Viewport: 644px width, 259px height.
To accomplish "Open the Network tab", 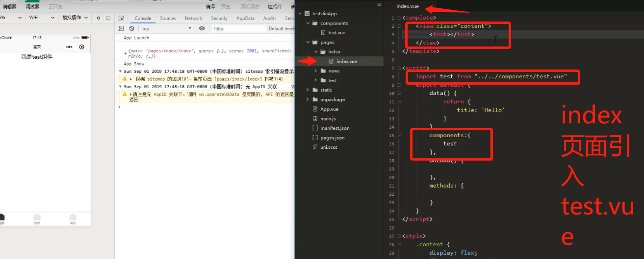I will point(194,18).
